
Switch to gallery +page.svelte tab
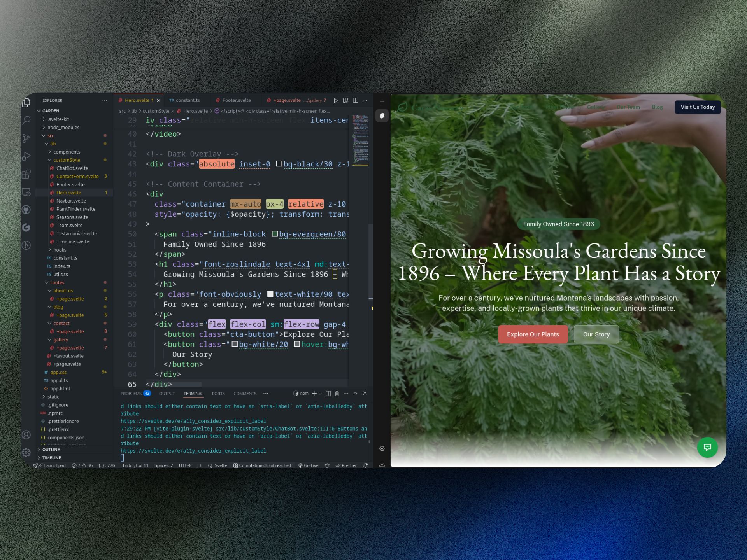[296, 100]
